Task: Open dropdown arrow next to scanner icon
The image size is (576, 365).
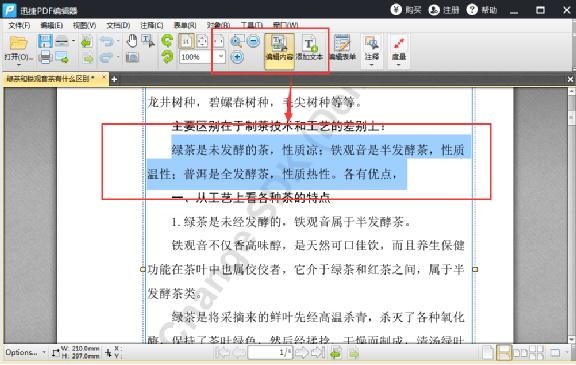Action: pyautogui.click(x=73, y=41)
